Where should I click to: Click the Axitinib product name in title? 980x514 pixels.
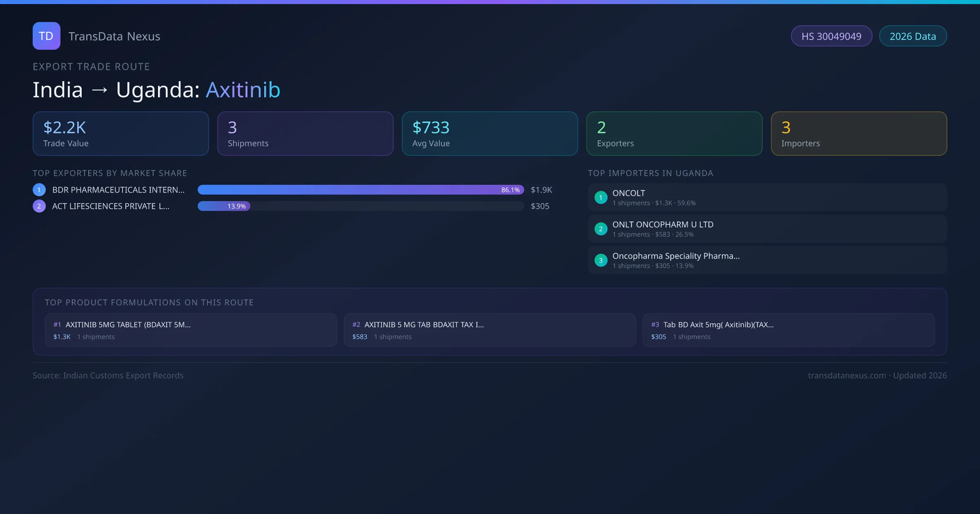(243, 90)
